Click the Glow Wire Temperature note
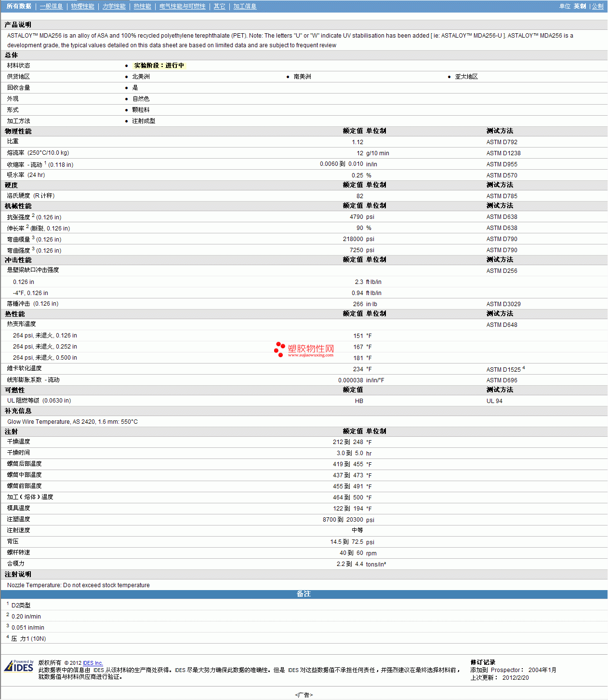Image resolution: width=608 pixels, height=700 pixels. click(72, 422)
